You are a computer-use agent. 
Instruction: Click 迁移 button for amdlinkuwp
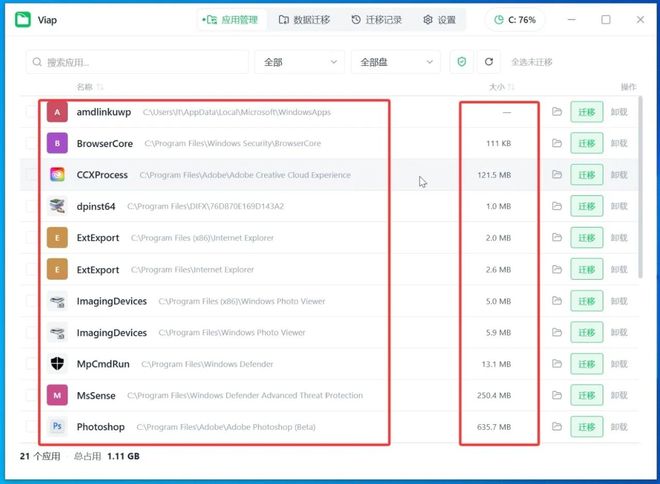(587, 112)
